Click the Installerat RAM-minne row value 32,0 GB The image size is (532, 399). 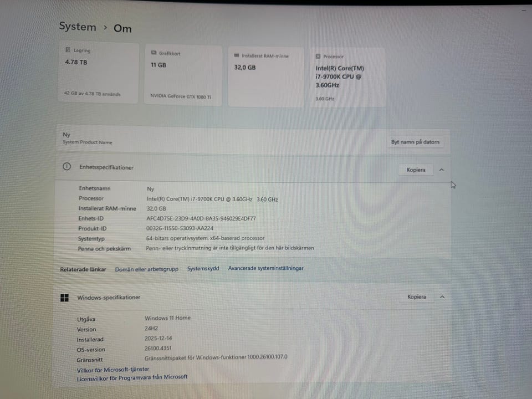click(156, 209)
